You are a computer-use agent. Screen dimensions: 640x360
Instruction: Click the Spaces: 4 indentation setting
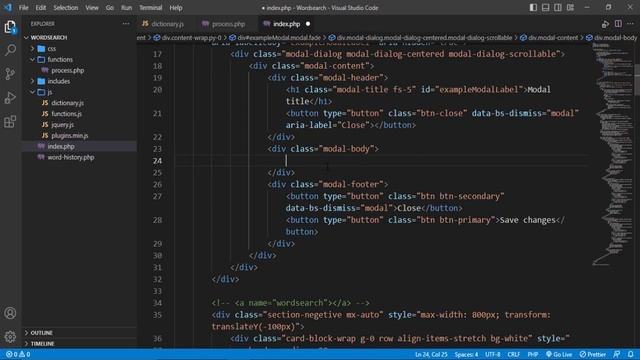pyautogui.click(x=466, y=354)
